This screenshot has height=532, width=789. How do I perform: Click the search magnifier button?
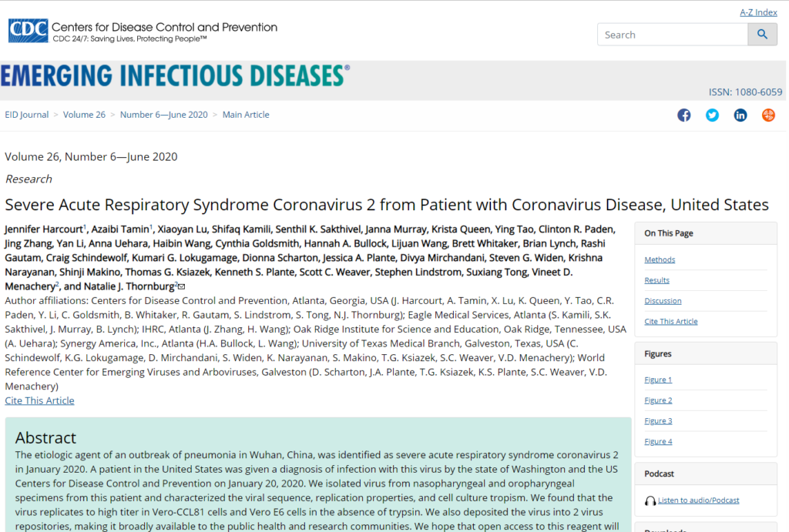[x=762, y=35]
